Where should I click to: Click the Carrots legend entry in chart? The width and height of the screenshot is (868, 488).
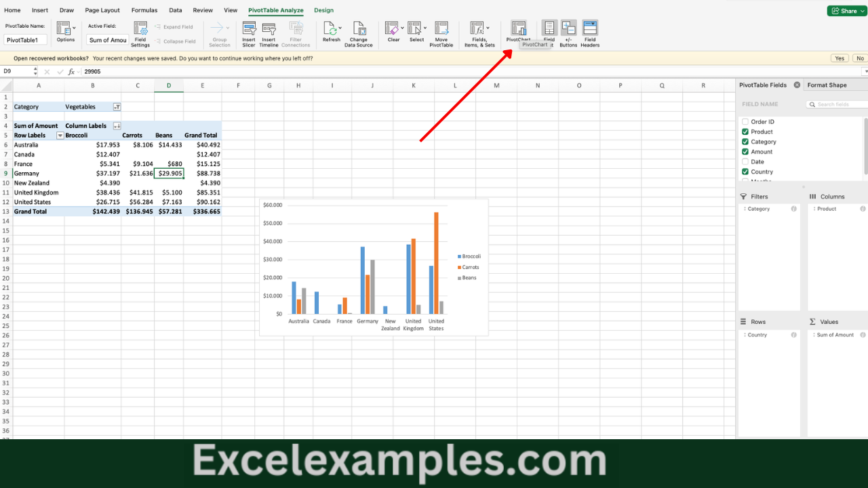469,267
